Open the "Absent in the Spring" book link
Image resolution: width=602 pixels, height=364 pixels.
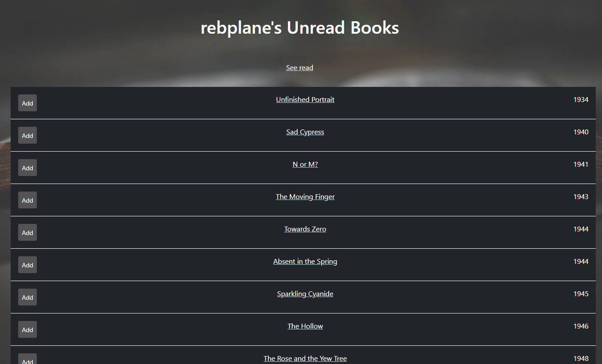point(305,261)
